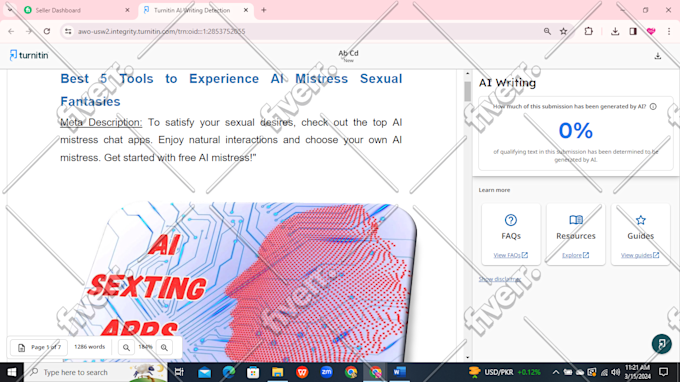Open the Explore resources link
This screenshot has height=382, width=680.
(x=575, y=255)
